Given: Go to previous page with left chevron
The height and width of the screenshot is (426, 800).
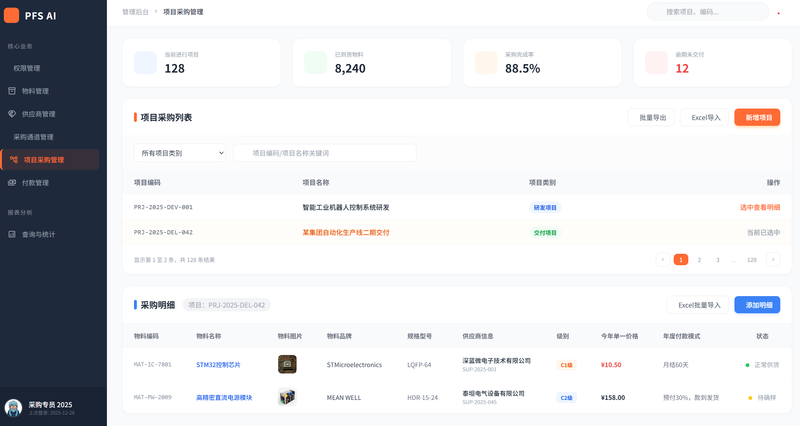Looking at the screenshot, I should 663,260.
